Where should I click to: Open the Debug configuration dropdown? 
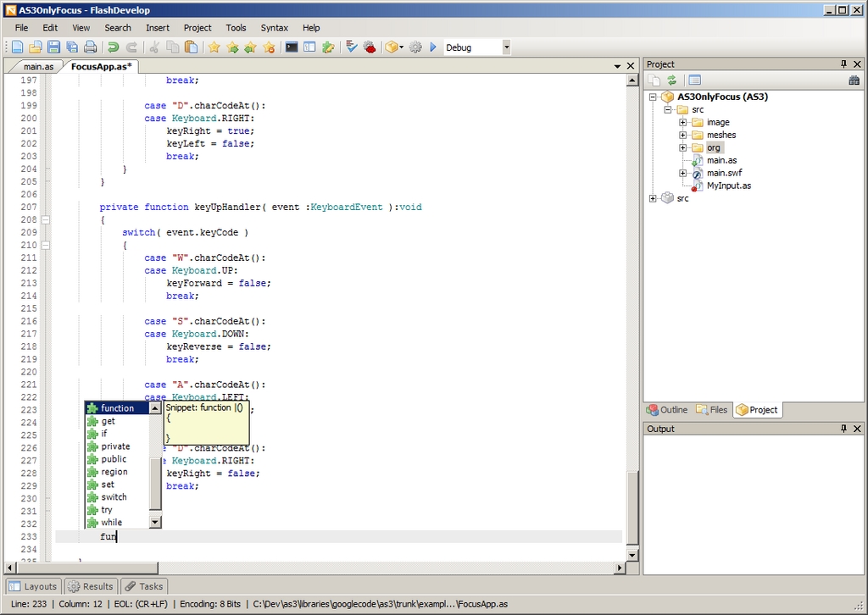[x=507, y=47]
